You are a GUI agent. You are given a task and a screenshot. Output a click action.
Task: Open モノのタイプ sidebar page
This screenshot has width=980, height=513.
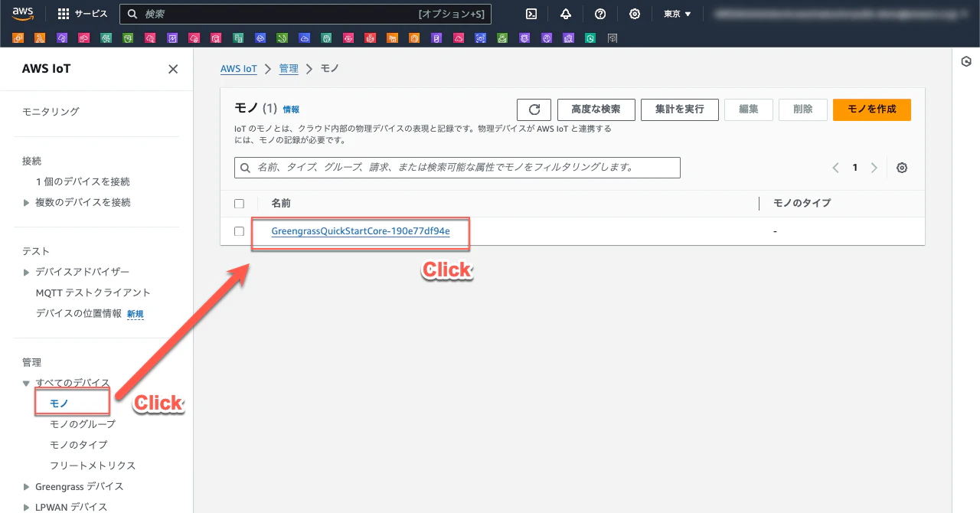(x=78, y=445)
